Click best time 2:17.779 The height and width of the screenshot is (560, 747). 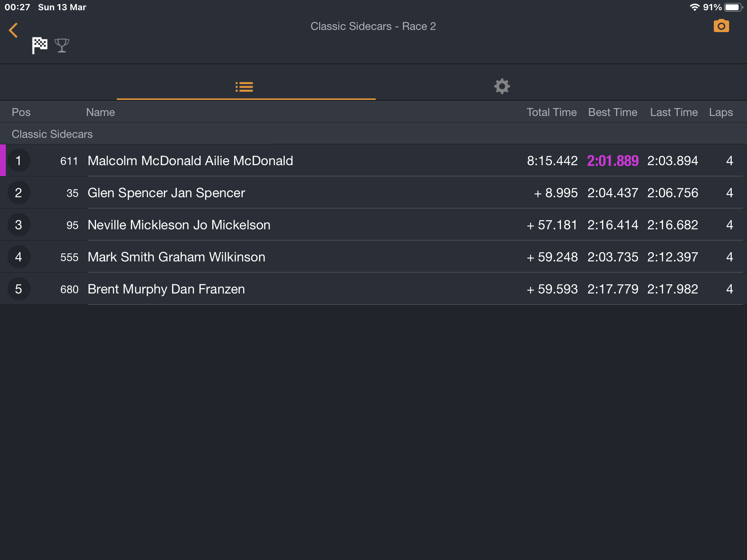613,289
